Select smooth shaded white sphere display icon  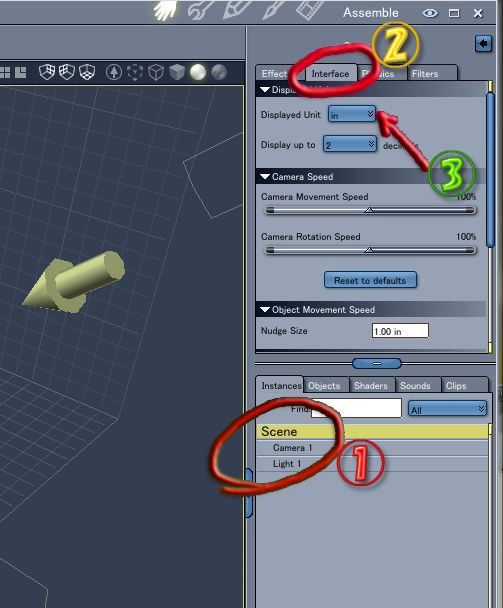tap(198, 72)
